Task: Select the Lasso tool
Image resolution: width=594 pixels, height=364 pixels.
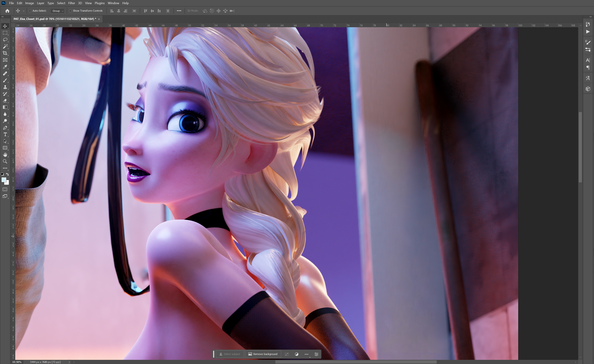Action: tap(5, 40)
